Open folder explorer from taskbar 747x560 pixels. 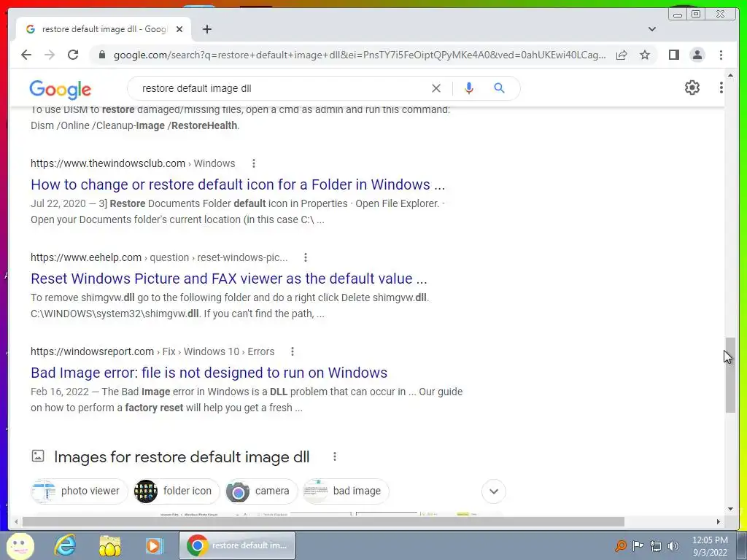coord(109,545)
